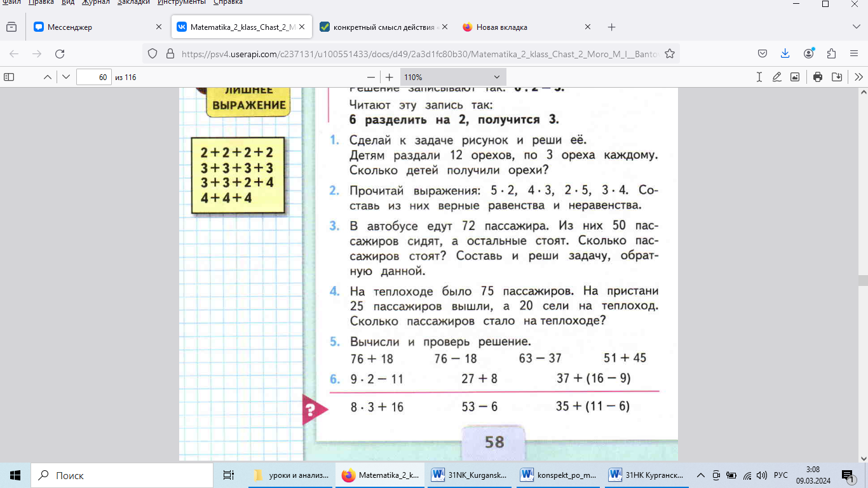
Task: Zoom in the PDF document
Action: [390, 77]
